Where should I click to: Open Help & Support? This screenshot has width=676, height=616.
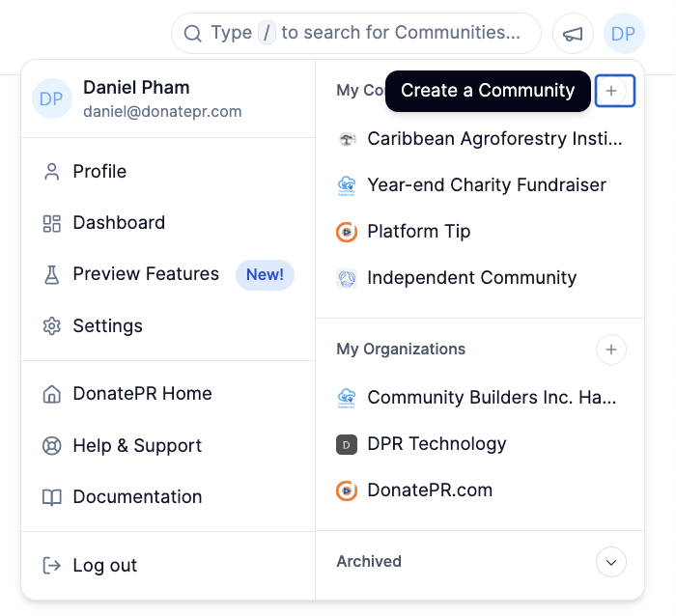pos(137,446)
